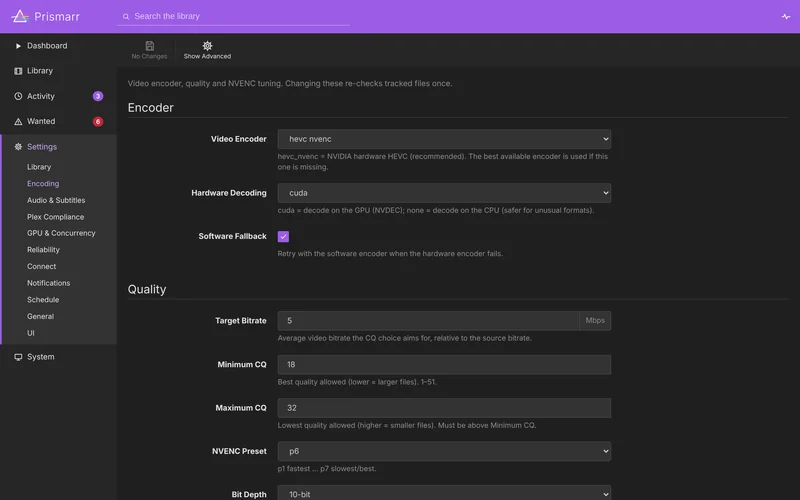
Task: Open the NVENC Preset dropdown
Action: 444,451
